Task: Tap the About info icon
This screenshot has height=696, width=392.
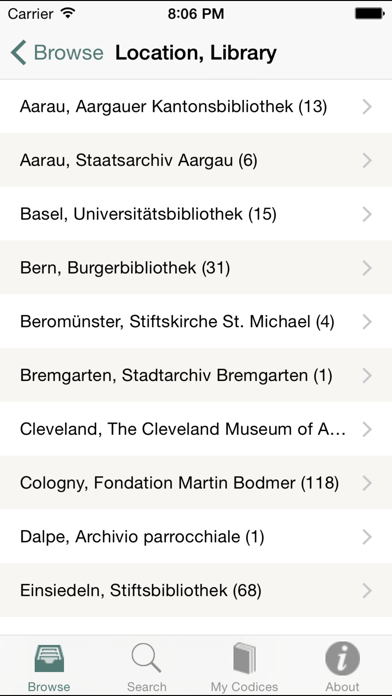Action: point(342,658)
